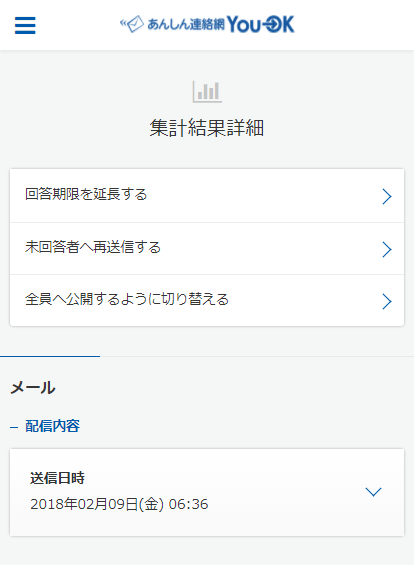414x565 pixels.
Task: Click the メール section heading
Action: 33,388
